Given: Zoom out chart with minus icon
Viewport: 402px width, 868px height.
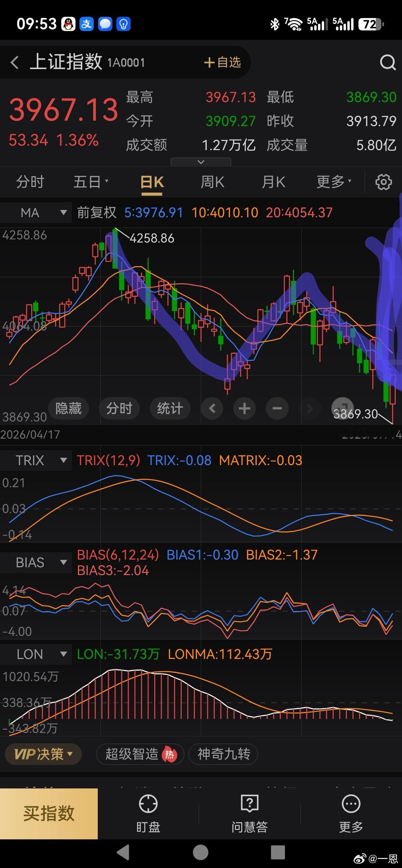Looking at the screenshot, I should (x=277, y=408).
